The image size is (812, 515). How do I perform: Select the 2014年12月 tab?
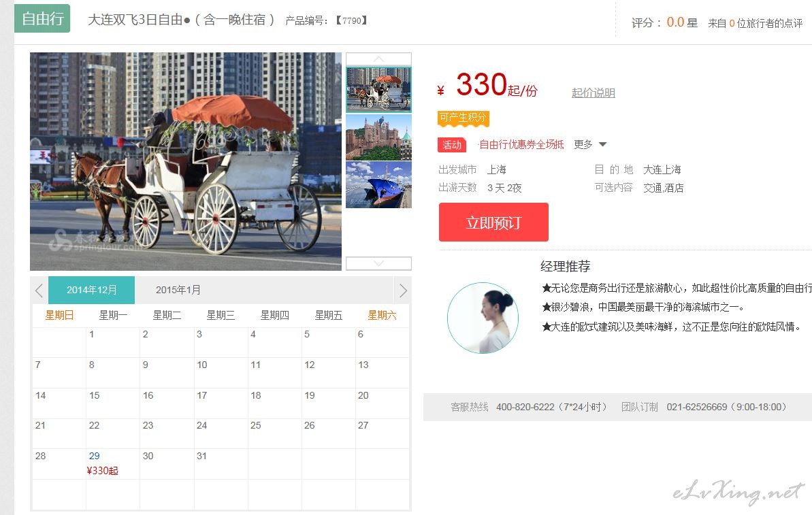pyautogui.click(x=92, y=290)
